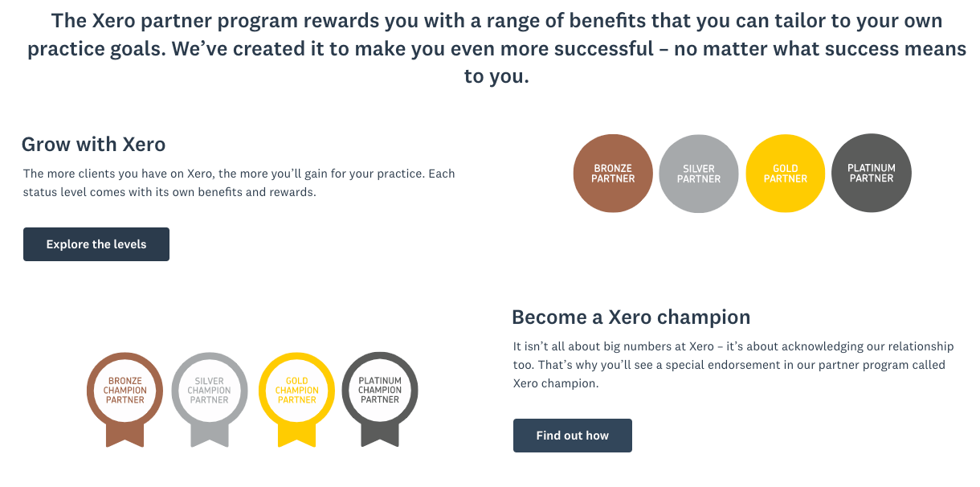
Task: Click the ribbon tail of the Bronze Champion badge
Action: [x=125, y=435]
